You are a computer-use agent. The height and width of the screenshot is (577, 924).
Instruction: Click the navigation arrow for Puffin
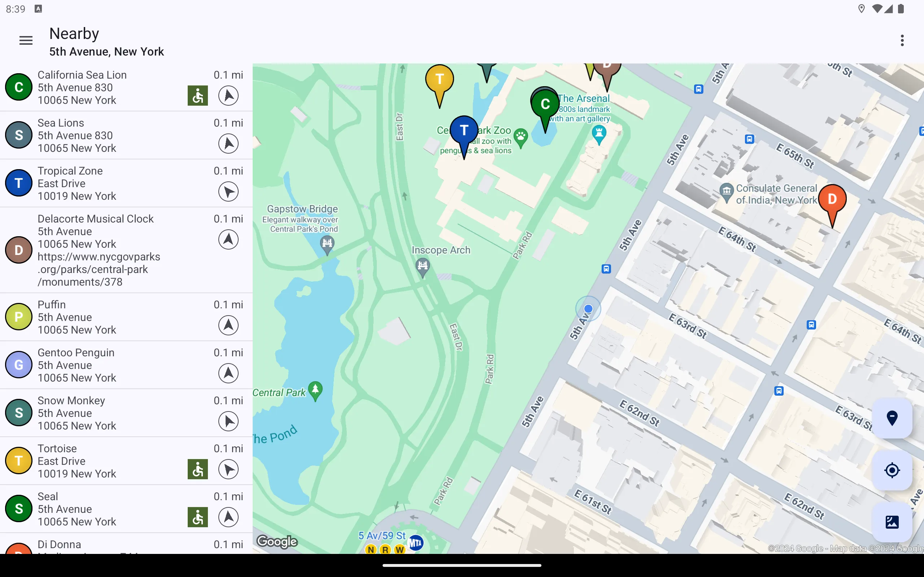228,325
